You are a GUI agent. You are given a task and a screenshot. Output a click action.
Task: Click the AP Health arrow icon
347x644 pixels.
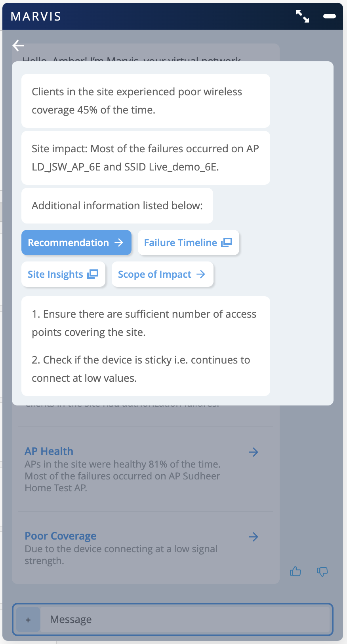pyautogui.click(x=254, y=452)
